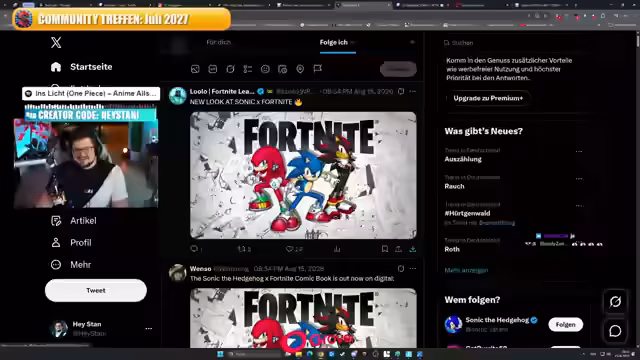Open the Rauch trend

click(x=454, y=186)
